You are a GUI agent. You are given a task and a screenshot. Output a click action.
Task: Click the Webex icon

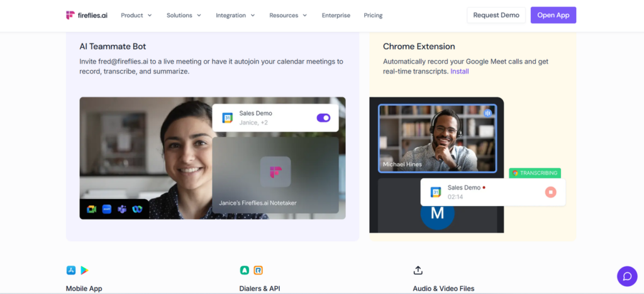pyautogui.click(x=136, y=209)
